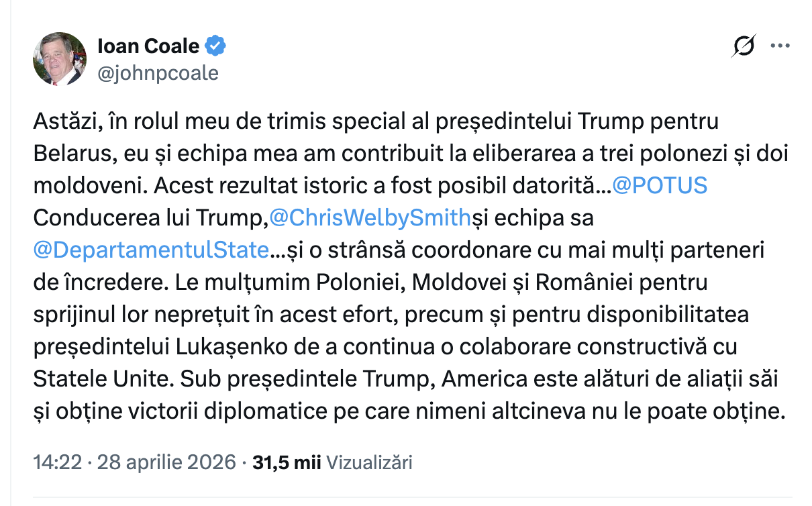Open the three-dot More options menu

pos(780,46)
